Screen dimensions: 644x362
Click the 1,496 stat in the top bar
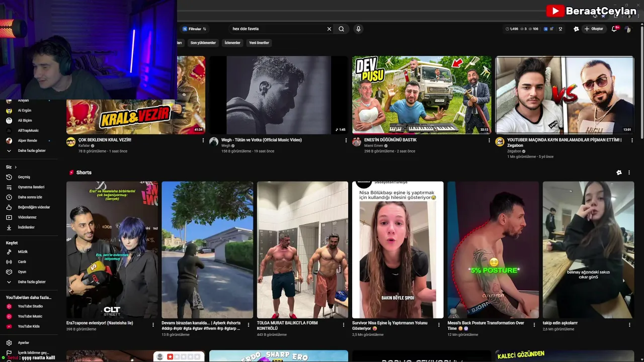click(x=512, y=29)
